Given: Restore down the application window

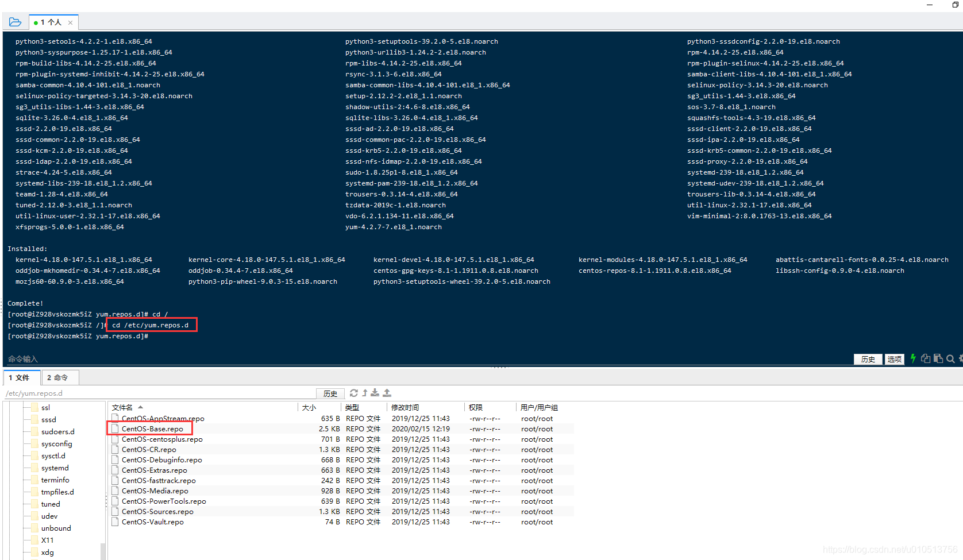Looking at the screenshot, I should tap(956, 5).
